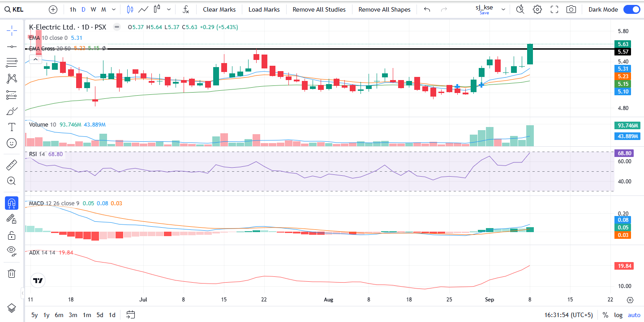Select the brush drawing tool
This screenshot has height=322, width=644.
click(x=12, y=111)
